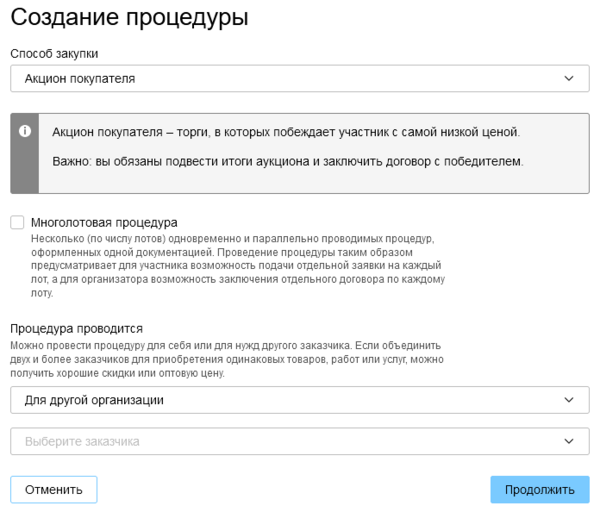Image resolution: width=600 pixels, height=512 pixels.
Task: Click the Создание процедуры page heading
Action: pos(129,18)
